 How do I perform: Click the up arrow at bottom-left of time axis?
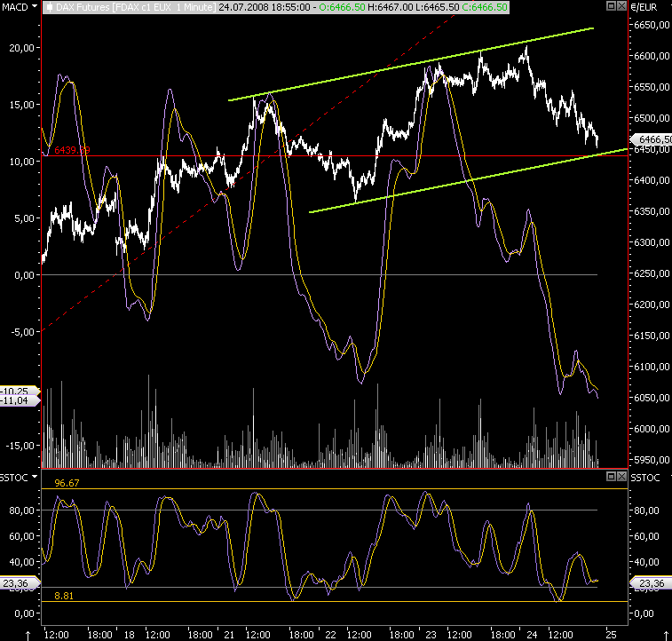click(28, 635)
